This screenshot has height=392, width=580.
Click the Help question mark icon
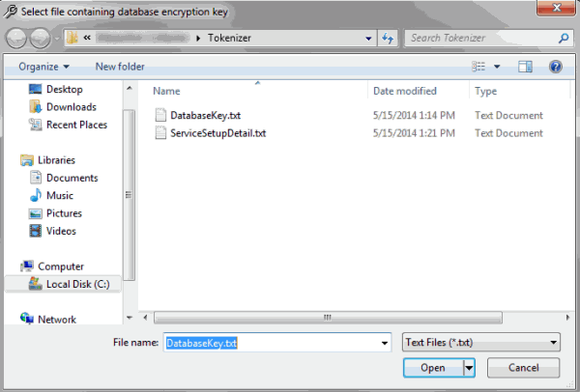[556, 67]
